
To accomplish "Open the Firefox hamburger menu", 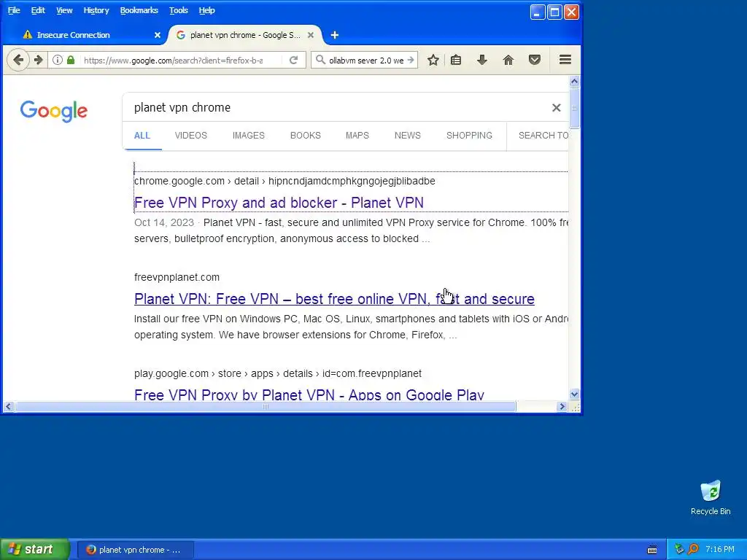I will click(x=565, y=60).
